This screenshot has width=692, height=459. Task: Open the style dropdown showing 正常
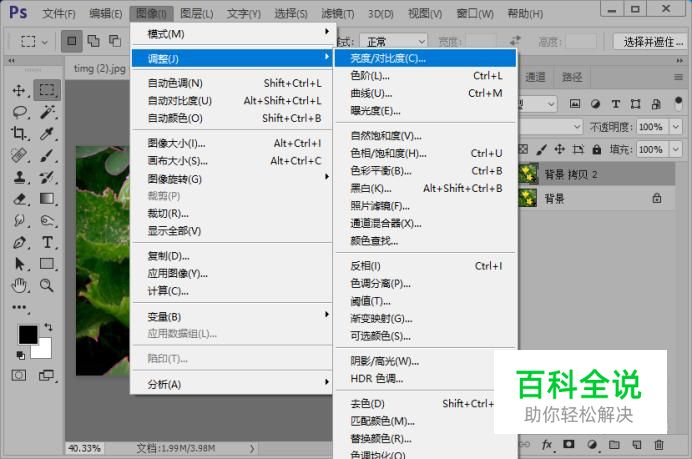pyautogui.click(x=393, y=42)
